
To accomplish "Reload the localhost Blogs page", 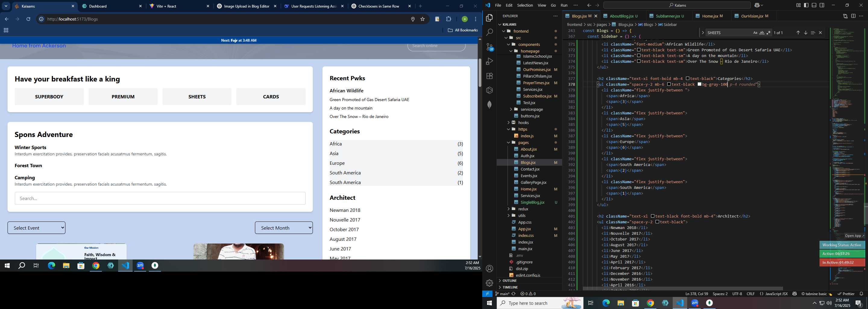I will point(28,19).
